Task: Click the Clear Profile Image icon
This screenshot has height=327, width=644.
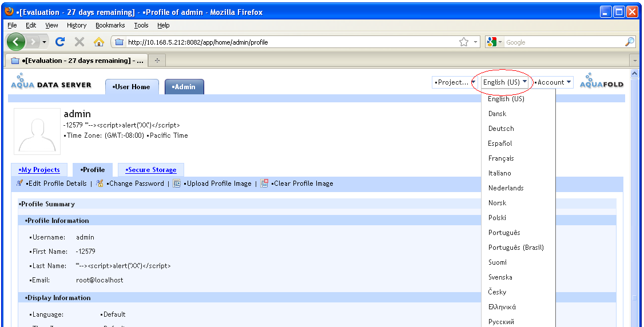Action: [x=265, y=184]
